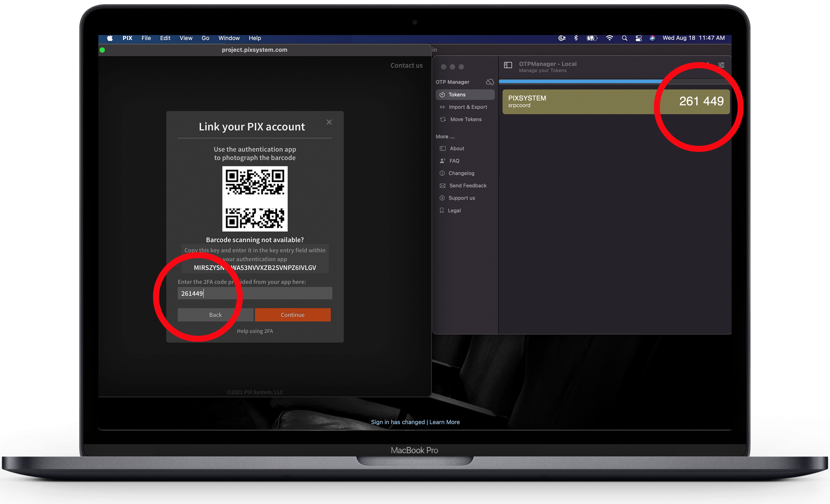Click the Bluetooth menu bar icon
This screenshot has width=830, height=504.
(x=576, y=38)
